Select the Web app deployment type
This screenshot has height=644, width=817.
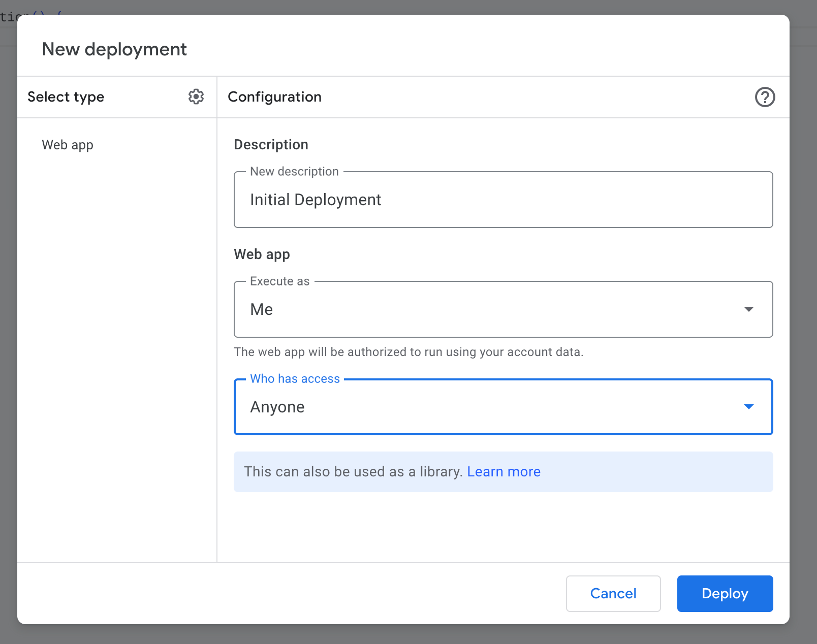pyautogui.click(x=68, y=145)
